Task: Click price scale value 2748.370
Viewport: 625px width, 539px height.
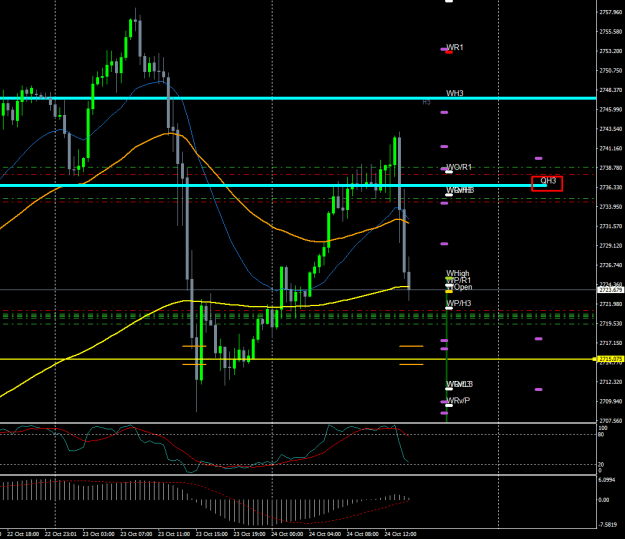Action: 611,90
